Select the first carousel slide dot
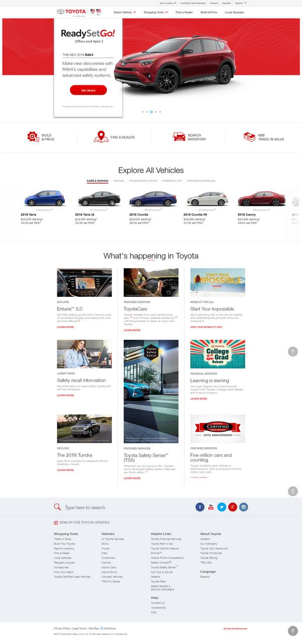The image size is (302, 644). point(142,112)
